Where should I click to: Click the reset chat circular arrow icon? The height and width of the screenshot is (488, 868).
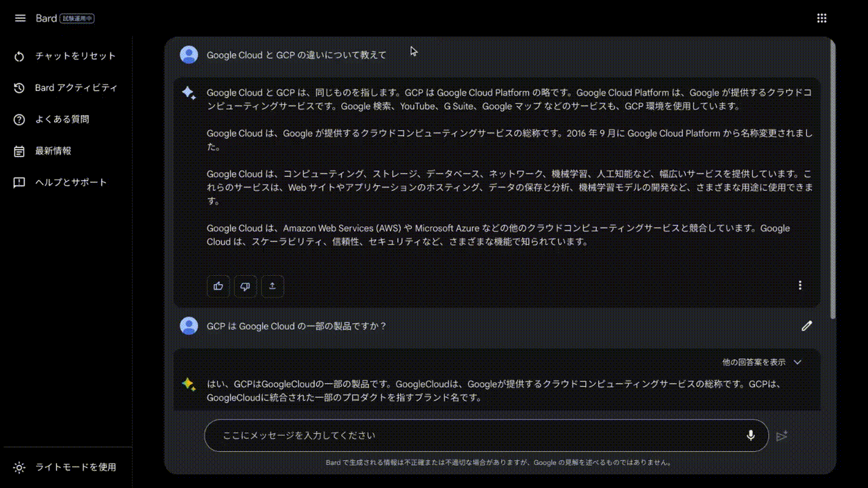click(19, 56)
